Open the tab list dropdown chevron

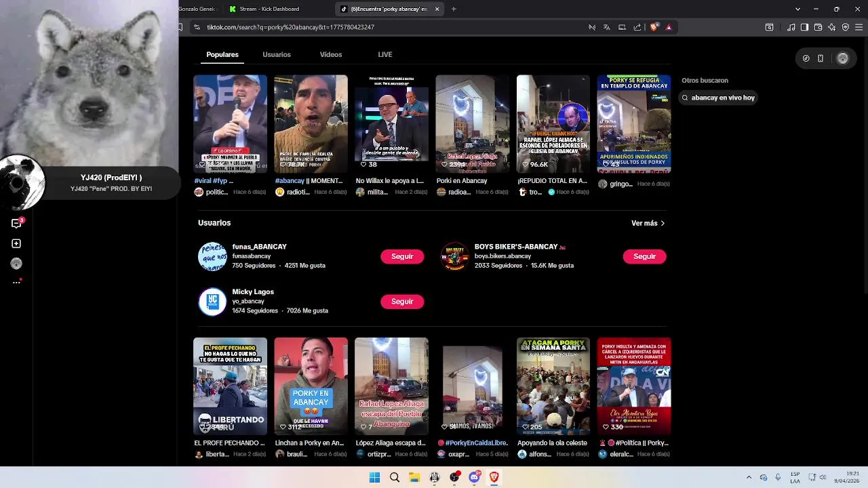[798, 9]
